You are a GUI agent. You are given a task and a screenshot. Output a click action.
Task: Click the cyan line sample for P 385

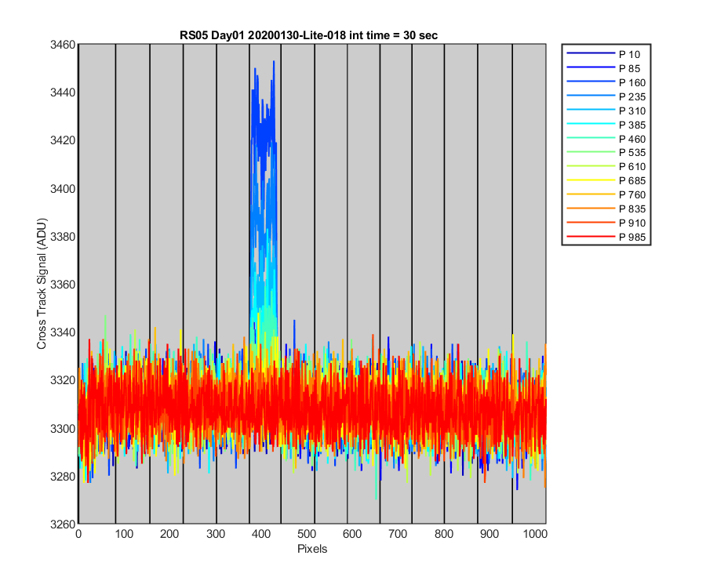click(591, 124)
